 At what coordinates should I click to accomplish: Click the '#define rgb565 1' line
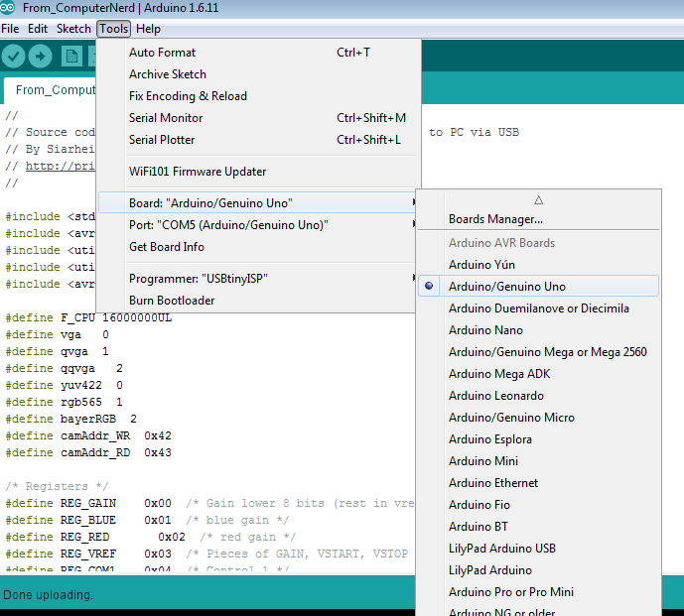click(65, 402)
